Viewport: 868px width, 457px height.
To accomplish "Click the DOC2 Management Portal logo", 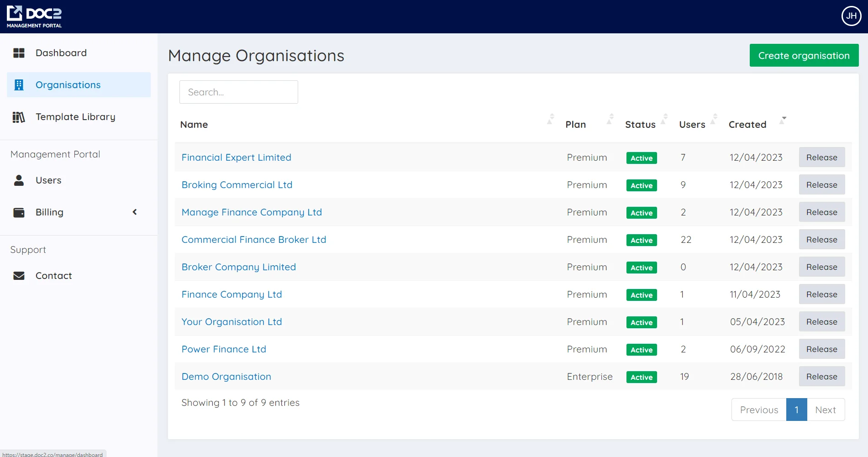I will tap(34, 17).
